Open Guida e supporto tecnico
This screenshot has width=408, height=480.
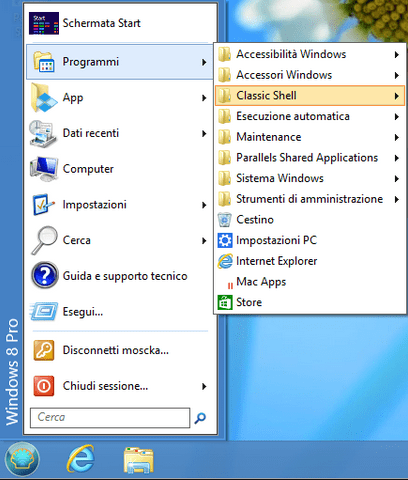[120, 276]
